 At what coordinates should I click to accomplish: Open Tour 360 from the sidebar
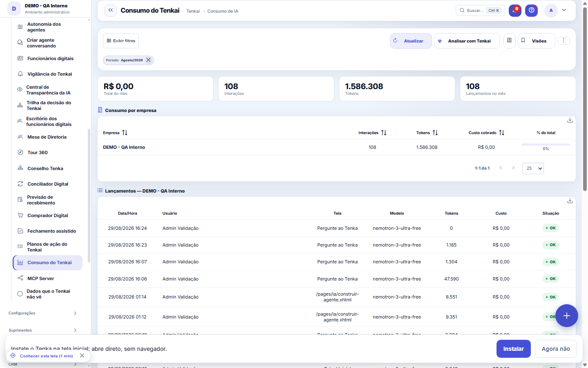click(x=48, y=153)
